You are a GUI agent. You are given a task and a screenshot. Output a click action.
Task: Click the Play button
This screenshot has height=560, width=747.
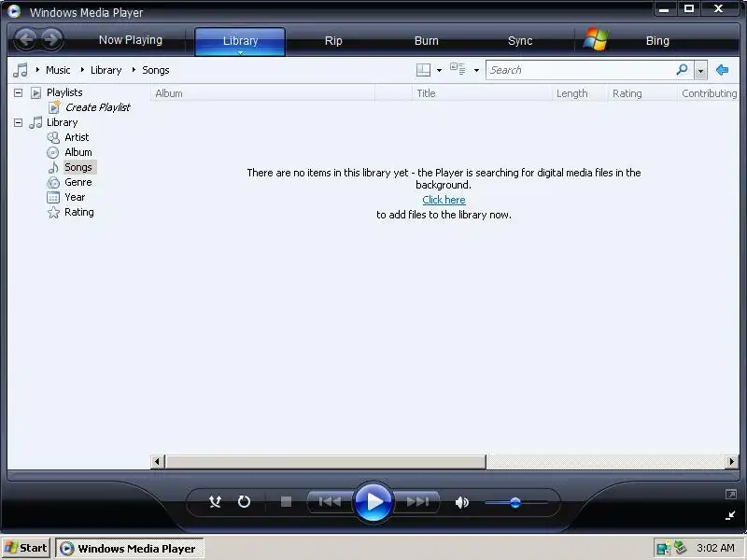pos(373,502)
